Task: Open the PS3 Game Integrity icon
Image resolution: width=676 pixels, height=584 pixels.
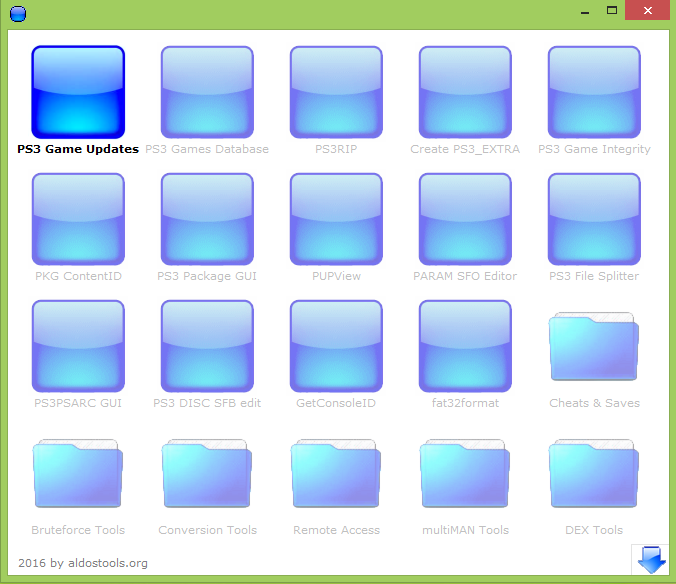Action: (x=594, y=92)
